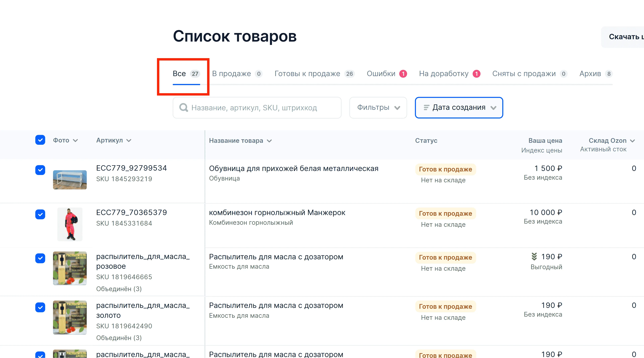Open the ski suit product photo

70,224
